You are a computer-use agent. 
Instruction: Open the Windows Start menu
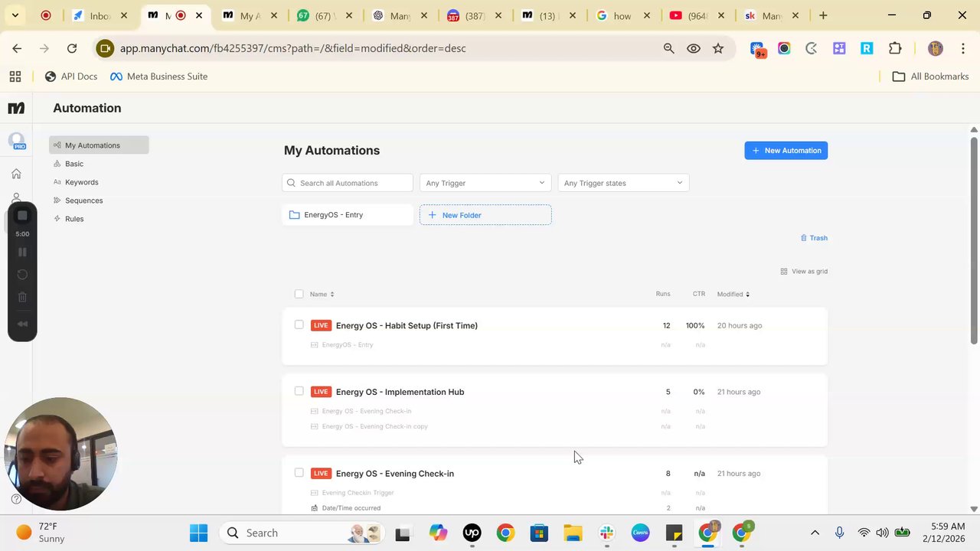pyautogui.click(x=198, y=533)
